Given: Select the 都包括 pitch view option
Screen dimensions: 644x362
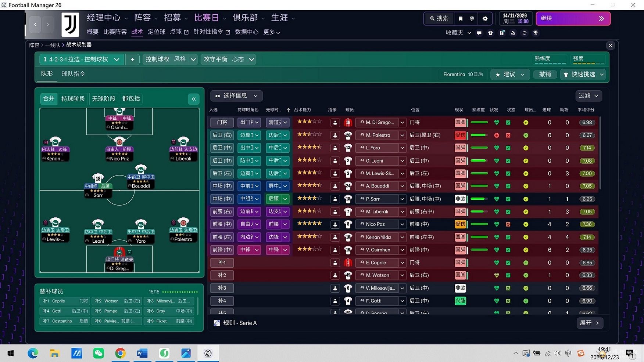Looking at the screenshot, I should point(131,99).
